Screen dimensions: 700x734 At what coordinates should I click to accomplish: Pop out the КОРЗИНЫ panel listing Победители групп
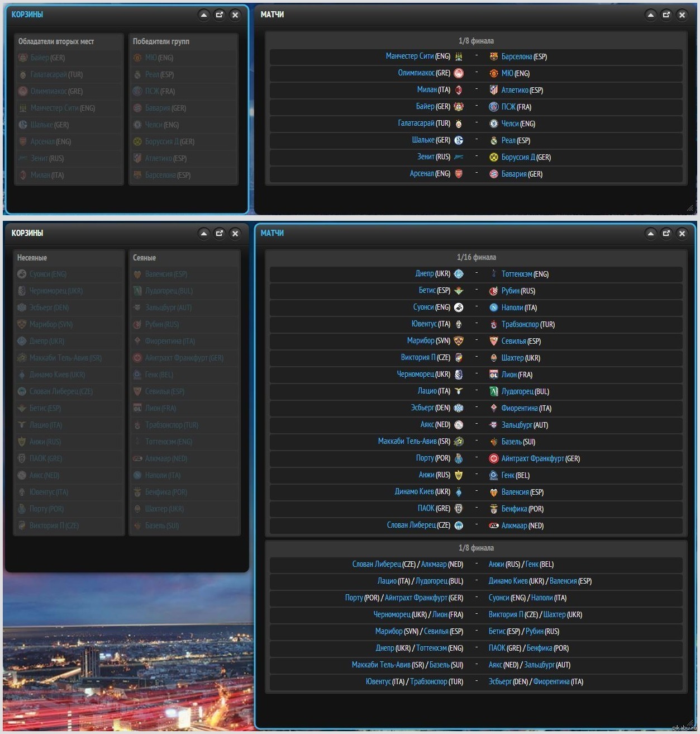(220, 15)
